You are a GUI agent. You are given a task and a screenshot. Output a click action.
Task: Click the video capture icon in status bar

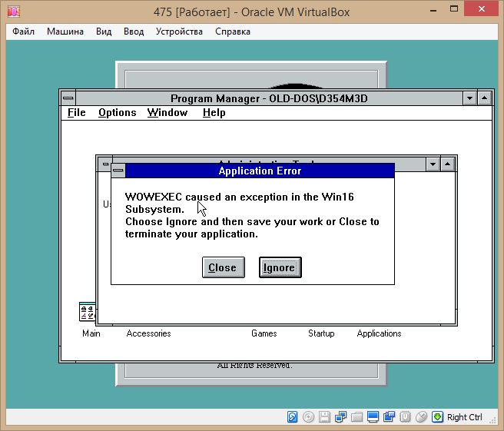[x=389, y=417]
